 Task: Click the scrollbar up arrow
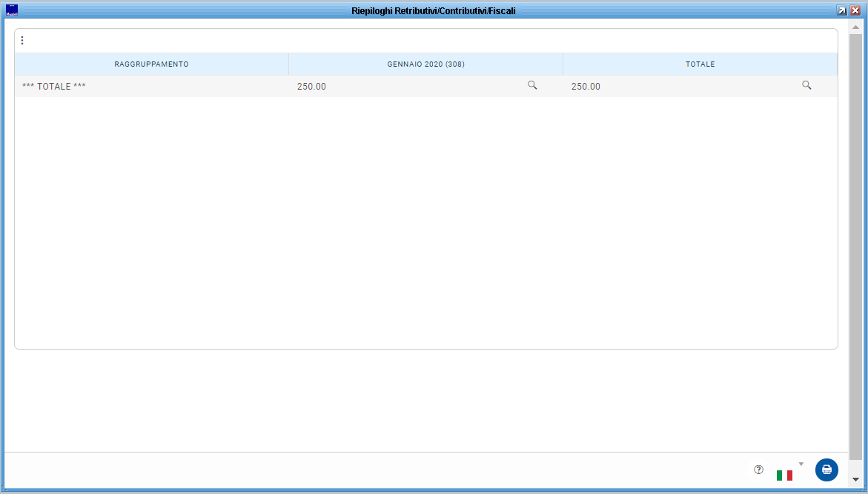pyautogui.click(x=855, y=27)
